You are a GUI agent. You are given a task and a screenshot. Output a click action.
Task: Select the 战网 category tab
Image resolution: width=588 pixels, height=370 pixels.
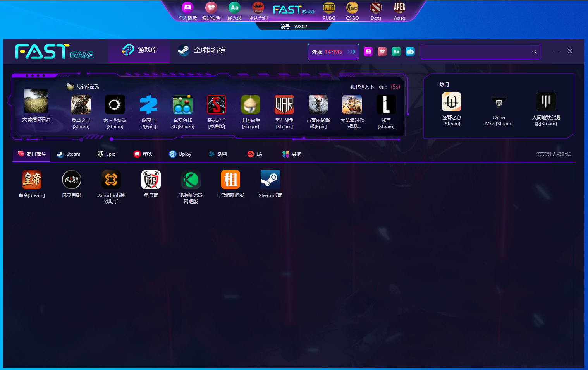218,154
